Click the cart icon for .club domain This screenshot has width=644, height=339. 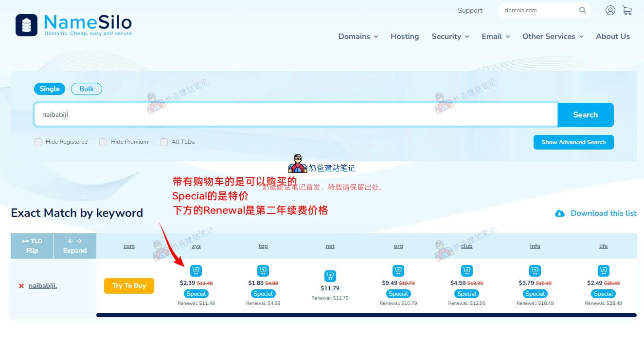click(466, 271)
